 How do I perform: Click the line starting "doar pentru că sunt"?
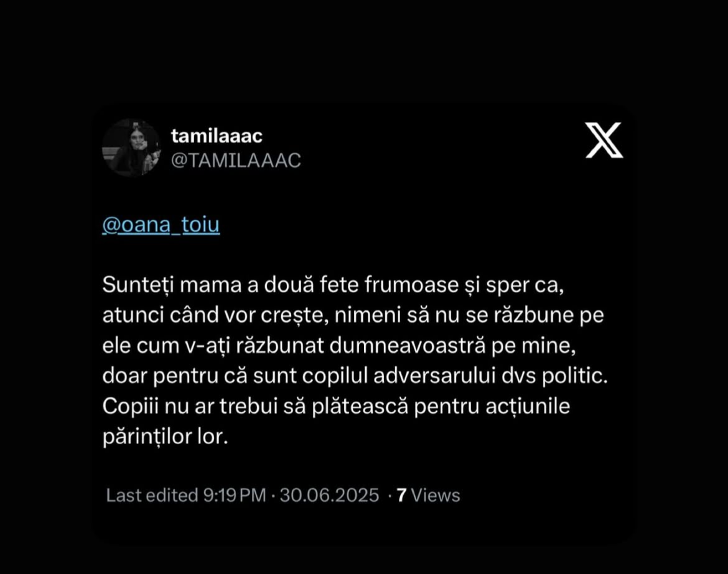355,376
